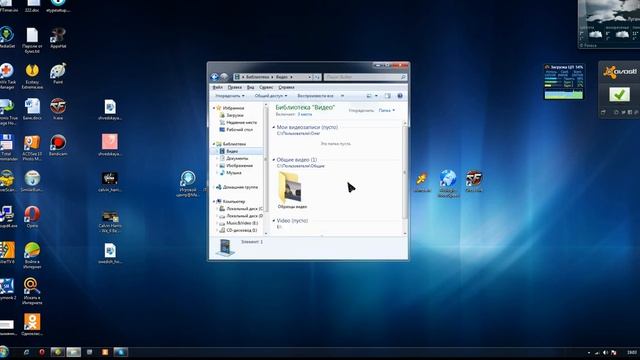Toggle the preview pane icon
The width and height of the screenshot is (640, 360).
click(387, 96)
